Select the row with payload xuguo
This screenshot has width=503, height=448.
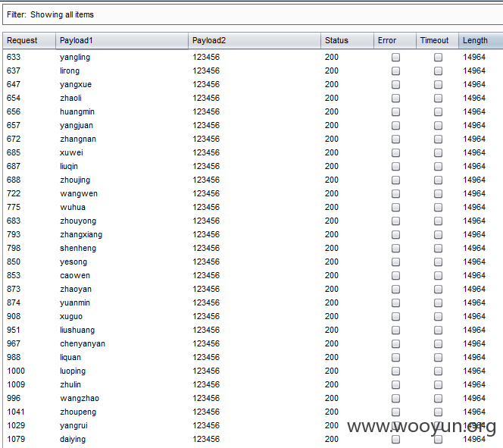coord(253,316)
